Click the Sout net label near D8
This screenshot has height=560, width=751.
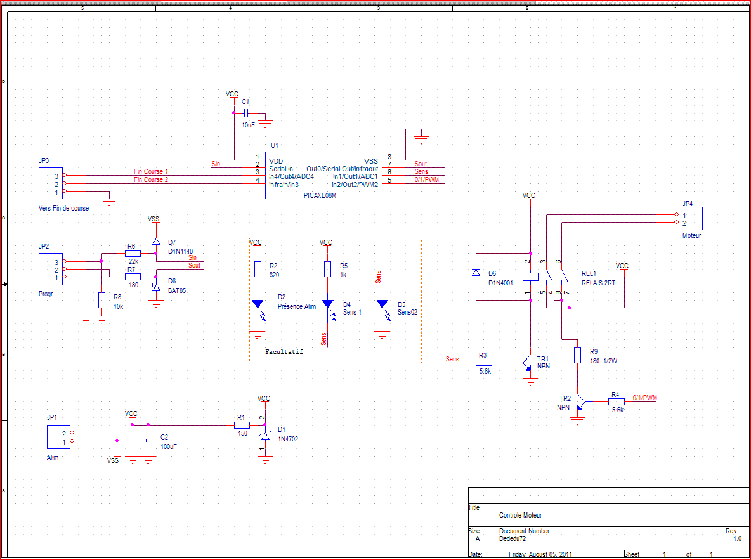(x=195, y=265)
